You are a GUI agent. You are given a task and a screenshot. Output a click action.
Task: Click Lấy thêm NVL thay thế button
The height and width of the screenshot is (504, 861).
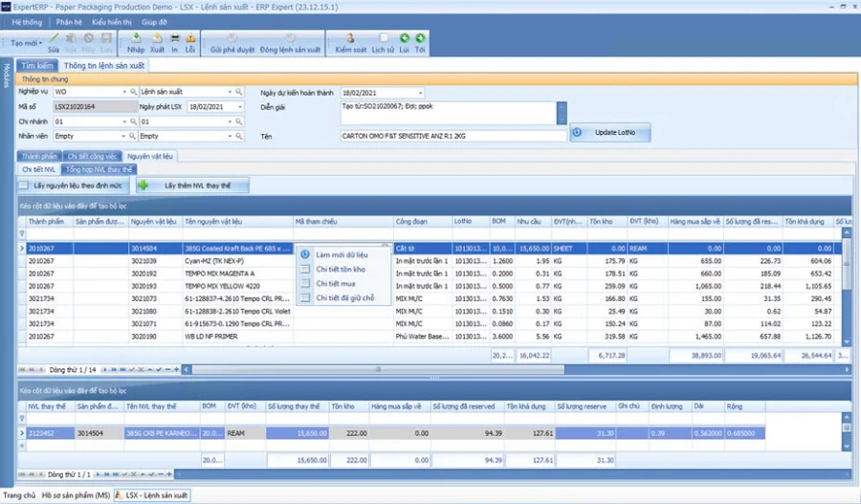click(x=192, y=186)
